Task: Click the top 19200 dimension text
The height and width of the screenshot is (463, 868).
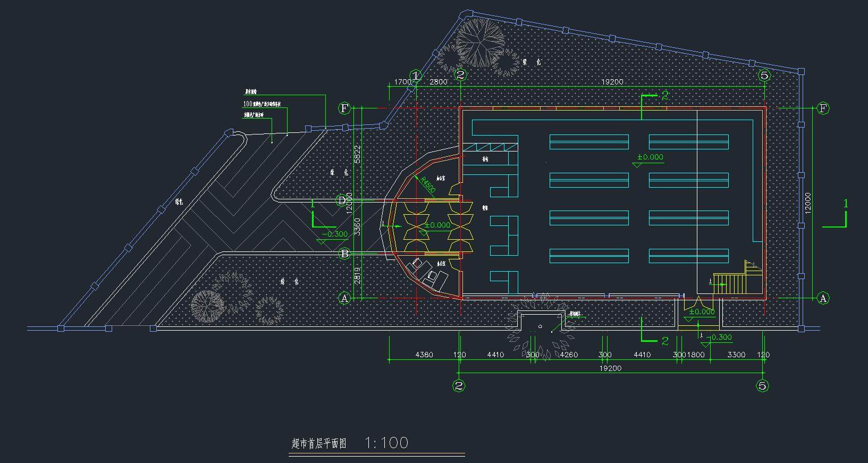Action: tap(612, 82)
